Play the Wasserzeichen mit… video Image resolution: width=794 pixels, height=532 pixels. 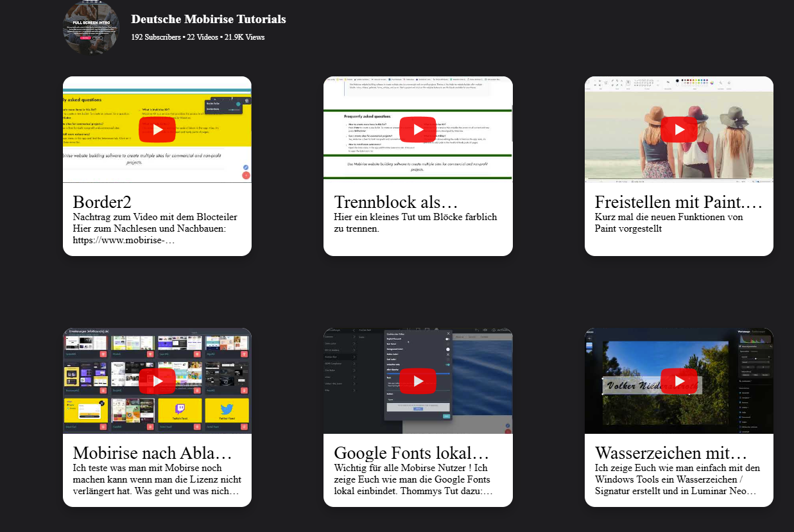(678, 381)
